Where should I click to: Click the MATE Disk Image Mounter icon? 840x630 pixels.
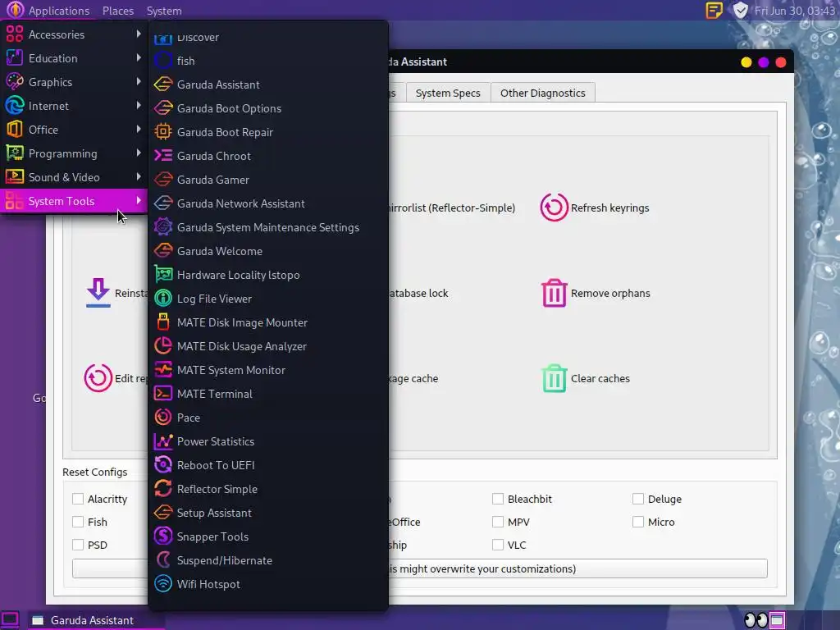click(x=163, y=322)
